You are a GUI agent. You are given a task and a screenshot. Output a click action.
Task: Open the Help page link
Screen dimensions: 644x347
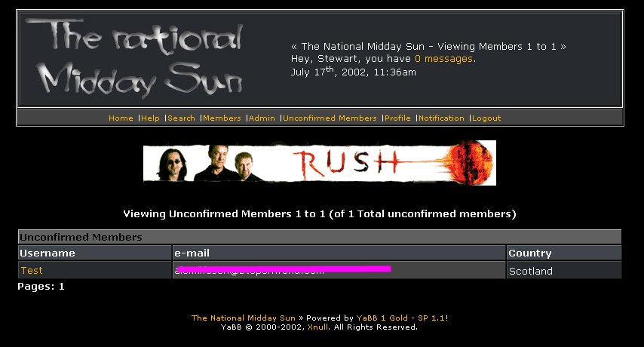(150, 118)
